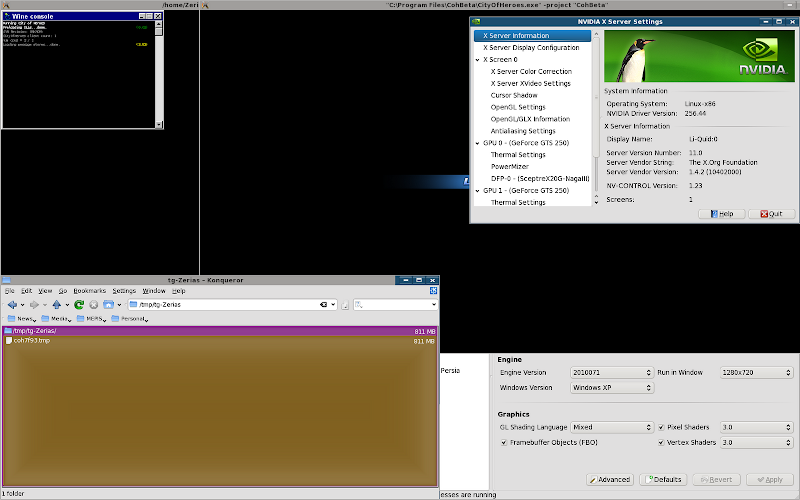Click the Up arrow in Konqueror toolbar
800x500 pixels.
coord(57,304)
